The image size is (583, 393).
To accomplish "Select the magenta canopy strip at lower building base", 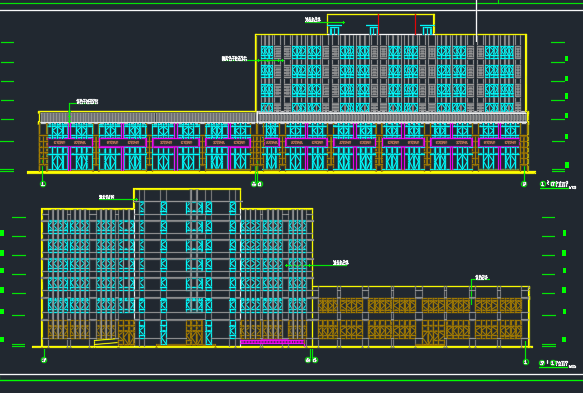I will pyautogui.click(x=272, y=342).
